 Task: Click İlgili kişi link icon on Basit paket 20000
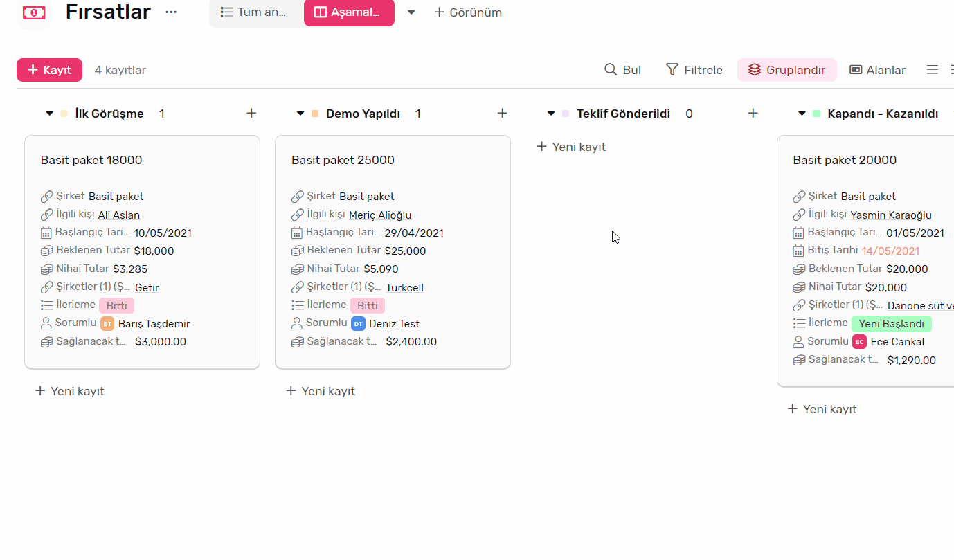[x=799, y=215]
